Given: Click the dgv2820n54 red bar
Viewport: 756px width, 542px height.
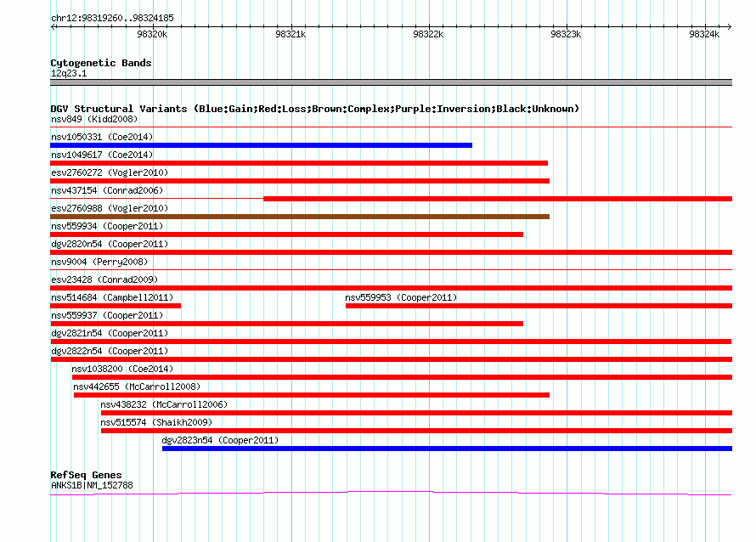Looking at the screenshot, I should coord(391,252).
